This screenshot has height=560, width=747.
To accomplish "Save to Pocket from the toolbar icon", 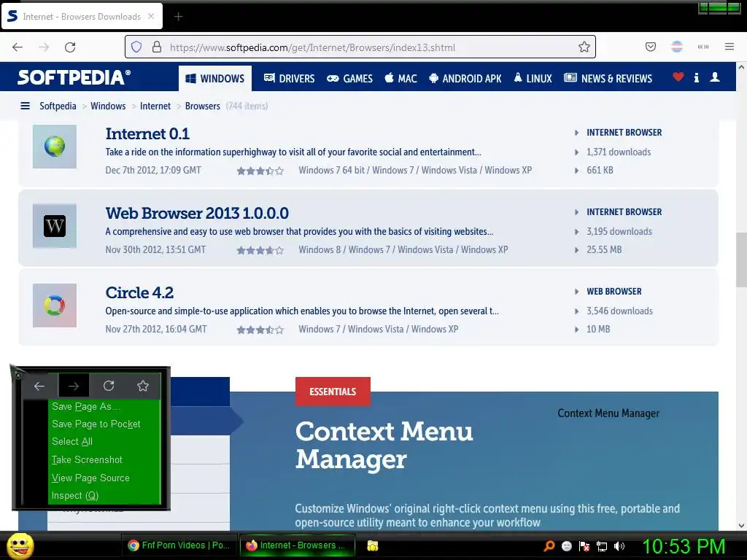I will [x=650, y=47].
